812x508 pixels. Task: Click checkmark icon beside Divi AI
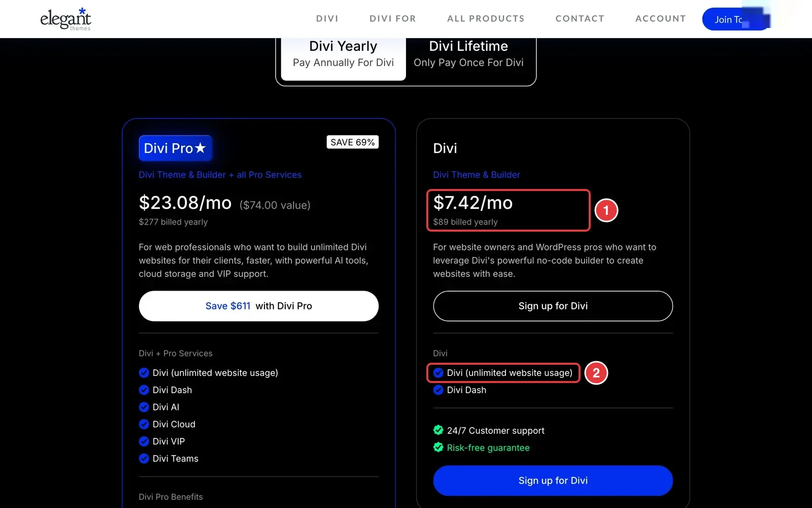[144, 407]
